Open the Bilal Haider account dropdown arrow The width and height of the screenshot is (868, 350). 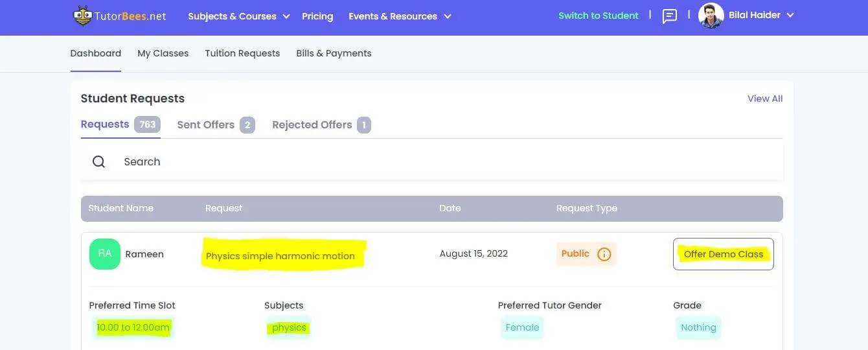coord(790,16)
